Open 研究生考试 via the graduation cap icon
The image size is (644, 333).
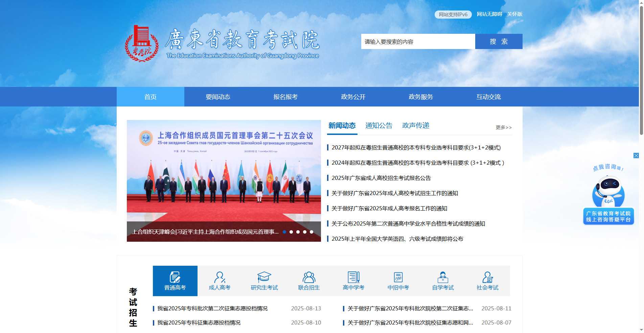click(264, 277)
